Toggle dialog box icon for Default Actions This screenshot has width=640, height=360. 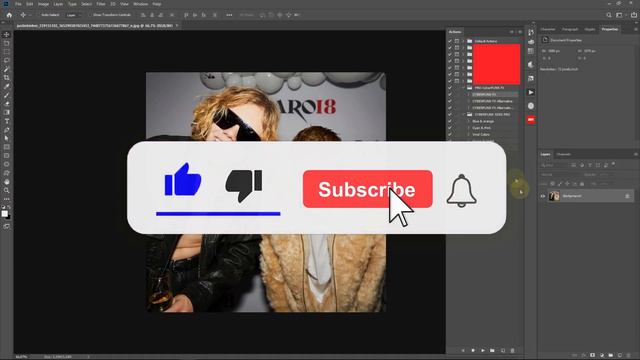point(457,41)
